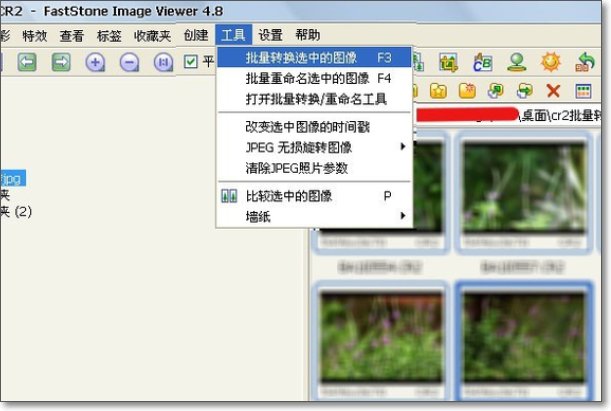
Task: Choose 清除JPEG照片参数
Action: (x=314, y=168)
